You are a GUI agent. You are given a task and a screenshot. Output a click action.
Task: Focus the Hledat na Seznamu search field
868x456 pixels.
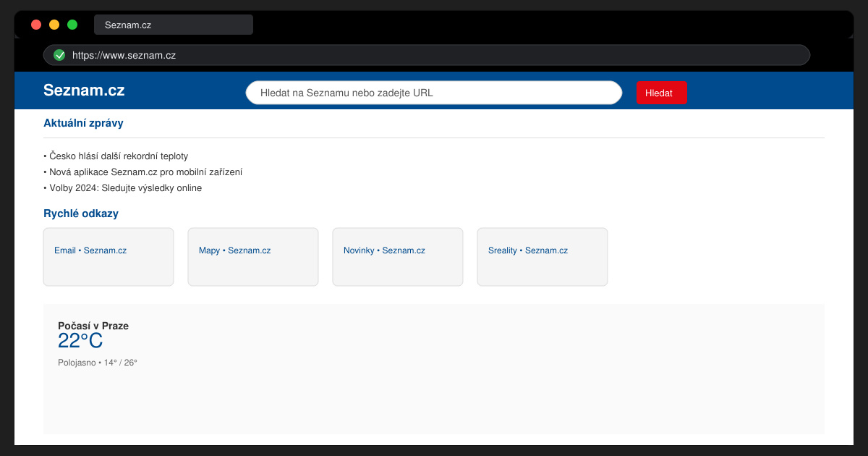pyautogui.click(x=434, y=93)
